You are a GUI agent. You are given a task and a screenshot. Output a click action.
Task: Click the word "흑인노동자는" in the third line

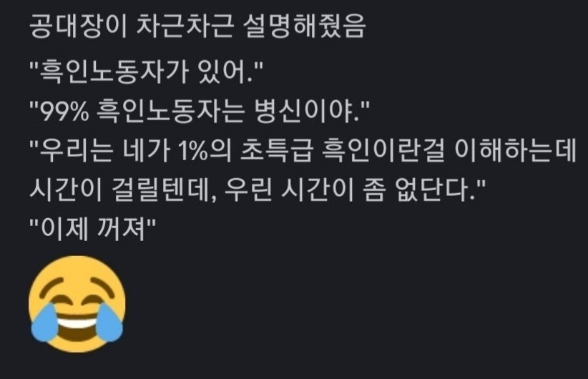[x=170, y=112]
